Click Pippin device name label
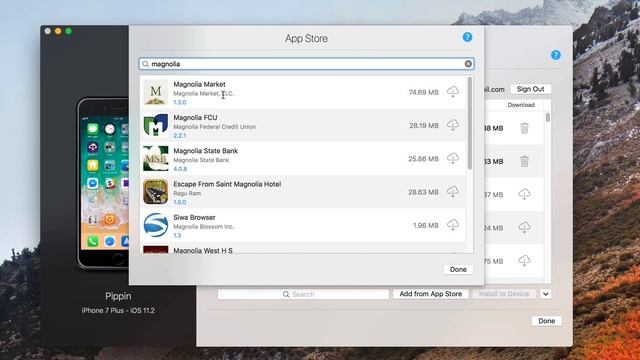Viewport: 640px width, 360px height. [118, 296]
